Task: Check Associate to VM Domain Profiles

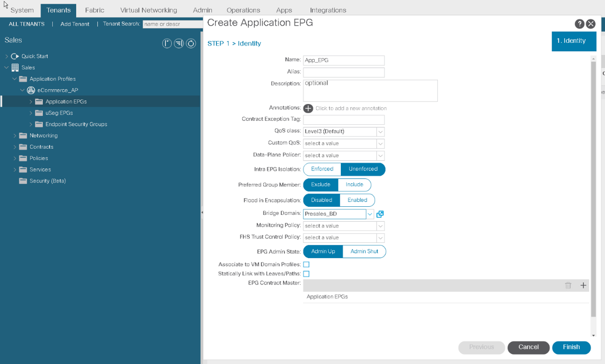Action: (306, 264)
